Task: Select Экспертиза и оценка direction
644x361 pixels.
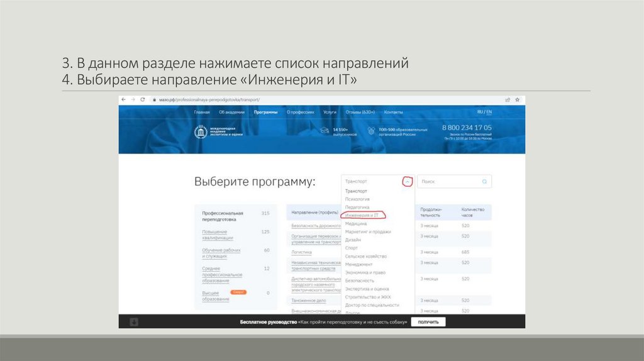Action: [367, 289]
